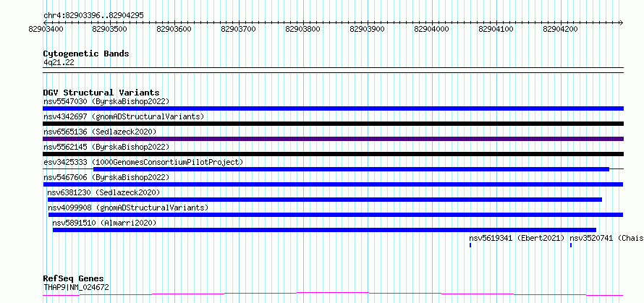Click the nsv6565136 (Sedlazeck2020) label

[x=100, y=132]
